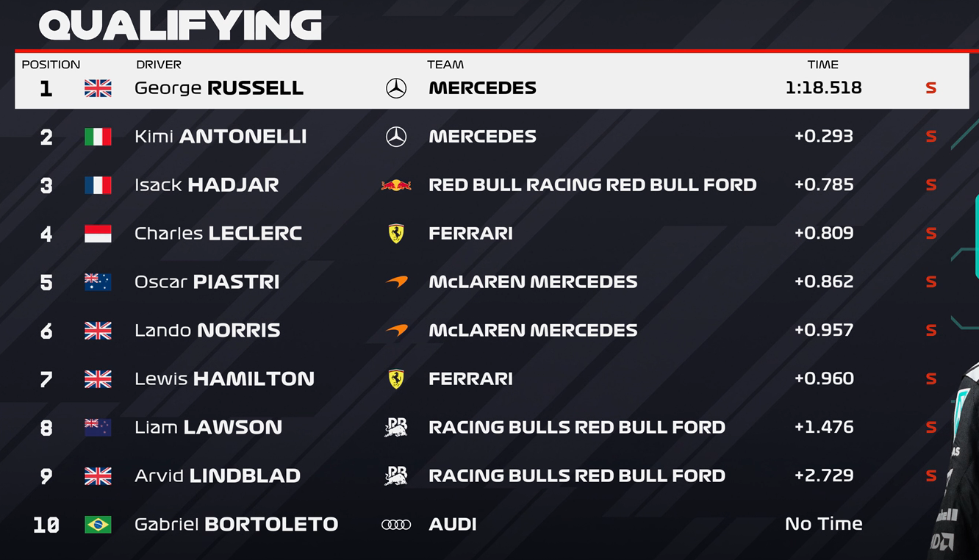979x560 pixels.
Task: Click the Racing Bulls logo in Lawson's row
Action: (396, 427)
